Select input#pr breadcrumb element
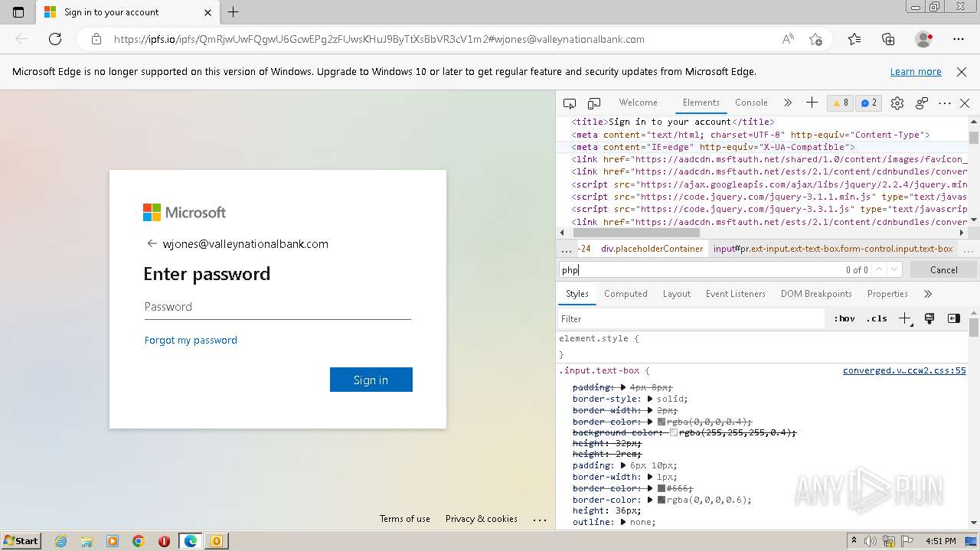The width and height of the screenshot is (980, 551). click(x=833, y=249)
